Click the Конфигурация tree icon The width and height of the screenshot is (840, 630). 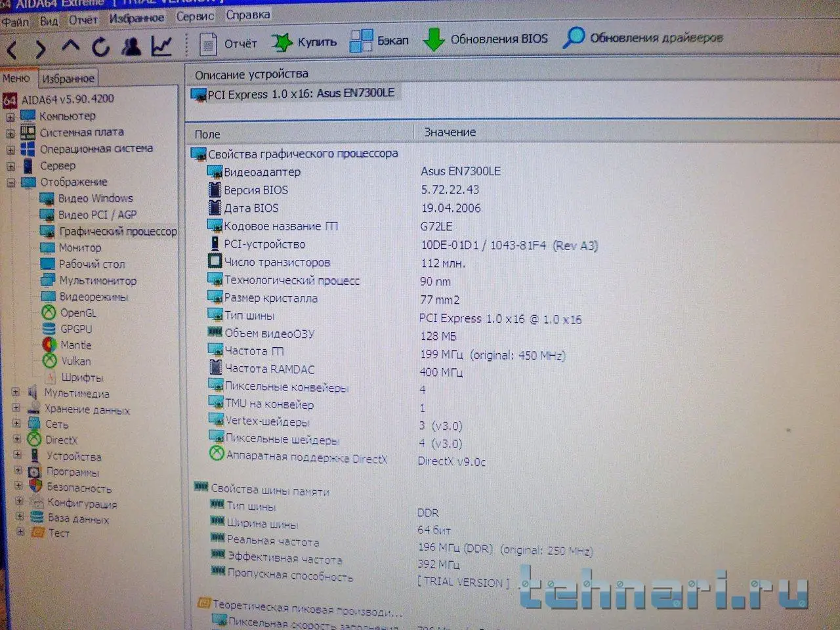[37, 503]
